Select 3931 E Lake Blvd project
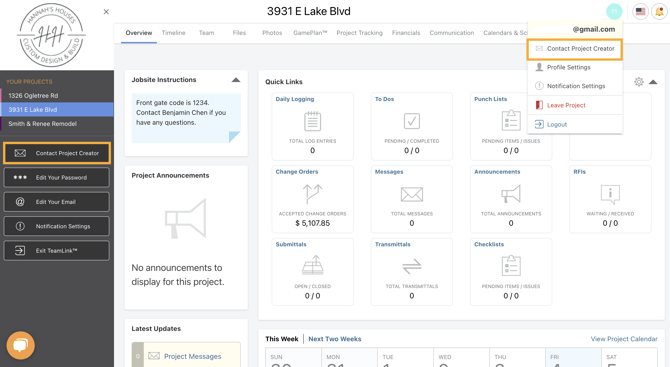Screen dimensions: 670x367 (57, 110)
